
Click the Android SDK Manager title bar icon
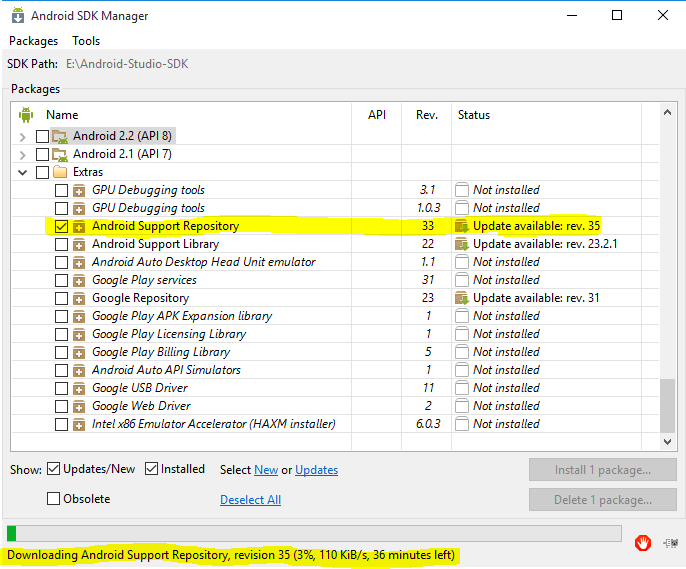pyautogui.click(x=18, y=15)
